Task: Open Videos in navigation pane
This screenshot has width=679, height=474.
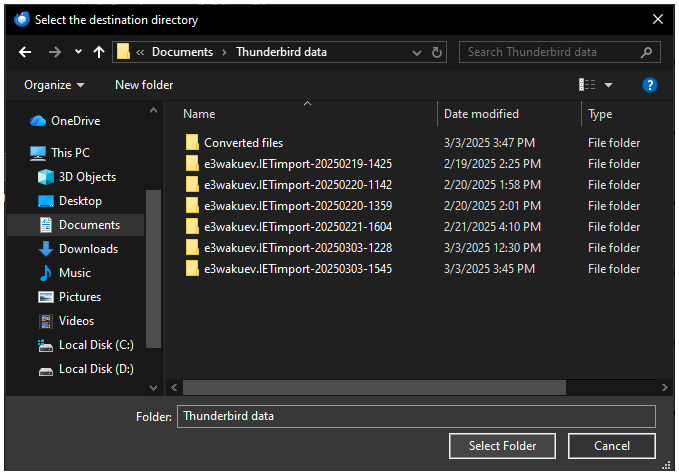Action: pos(66,321)
